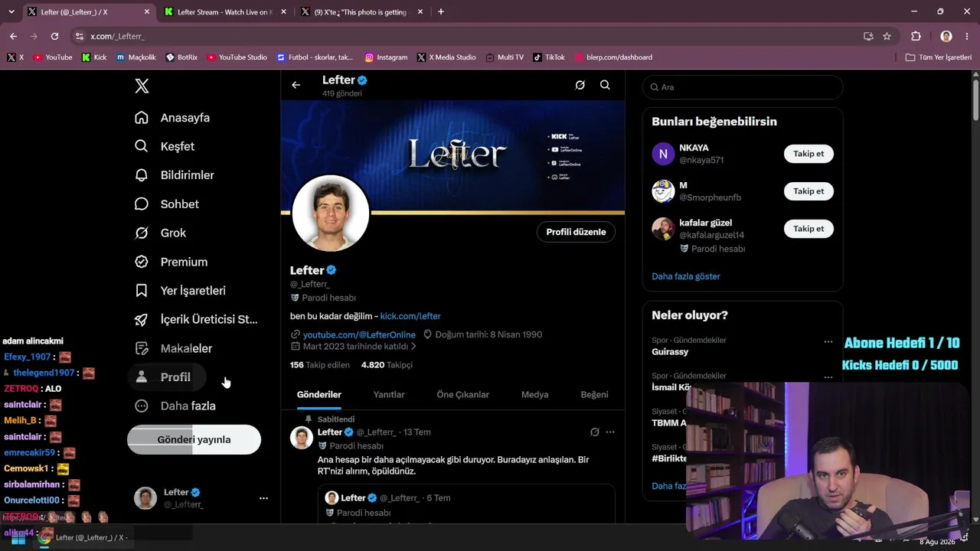Open pinned post three-dot menu
This screenshot has width=980, height=551.
(610, 432)
